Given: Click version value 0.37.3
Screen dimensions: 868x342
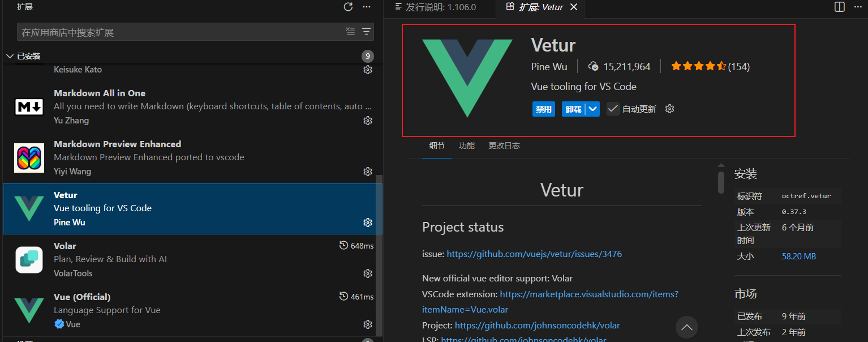Looking at the screenshot, I should point(794,212).
